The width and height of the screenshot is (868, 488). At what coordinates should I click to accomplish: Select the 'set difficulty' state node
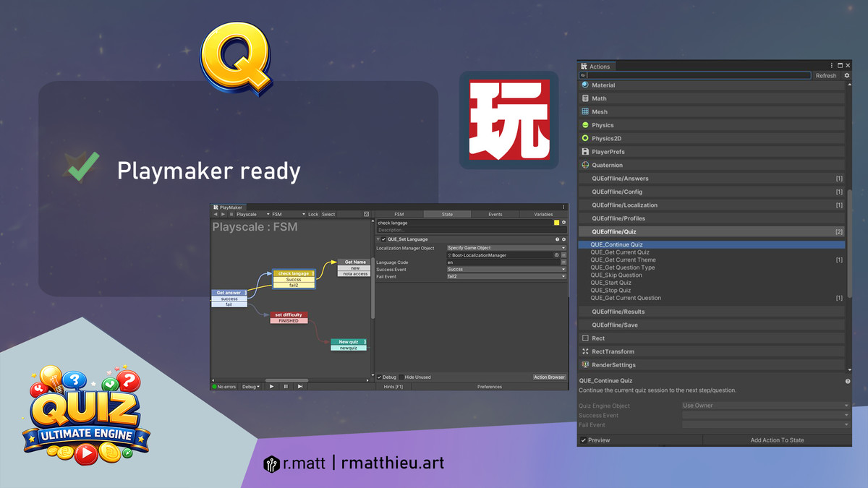(x=288, y=314)
